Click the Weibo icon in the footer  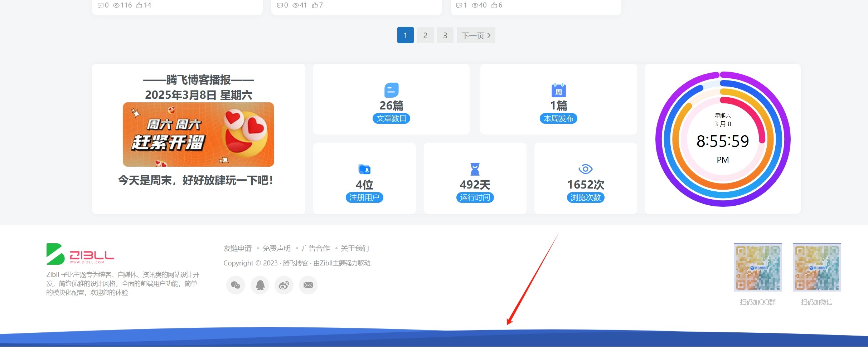[284, 285]
